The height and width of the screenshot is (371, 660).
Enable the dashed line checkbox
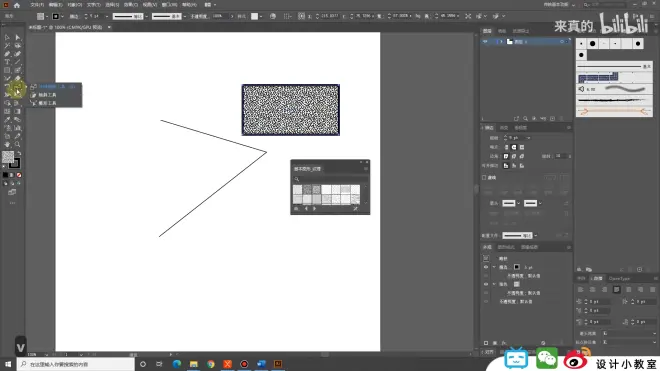484,178
